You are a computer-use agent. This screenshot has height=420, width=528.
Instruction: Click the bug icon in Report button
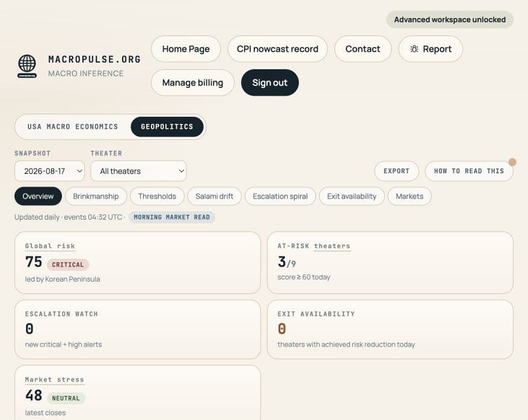414,49
